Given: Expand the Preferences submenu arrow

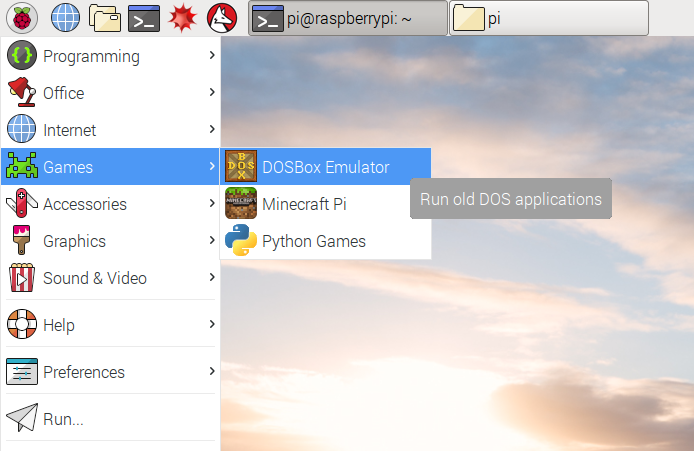Looking at the screenshot, I should 212,371.
